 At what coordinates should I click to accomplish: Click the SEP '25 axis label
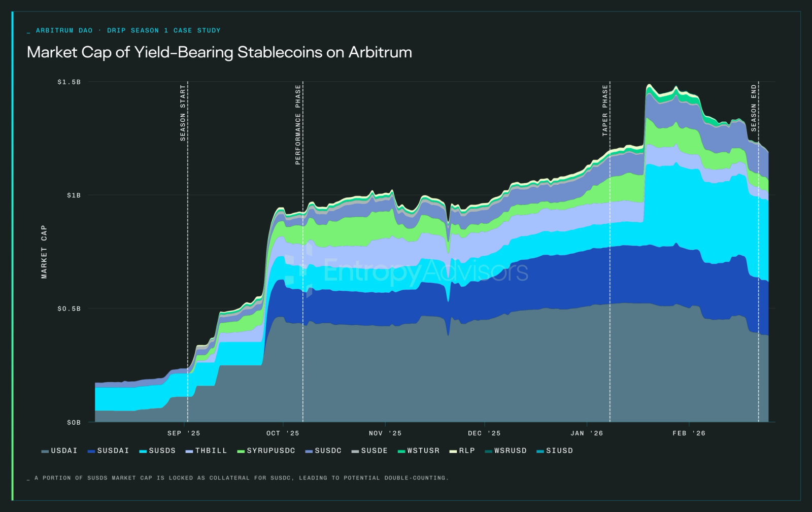click(x=184, y=433)
